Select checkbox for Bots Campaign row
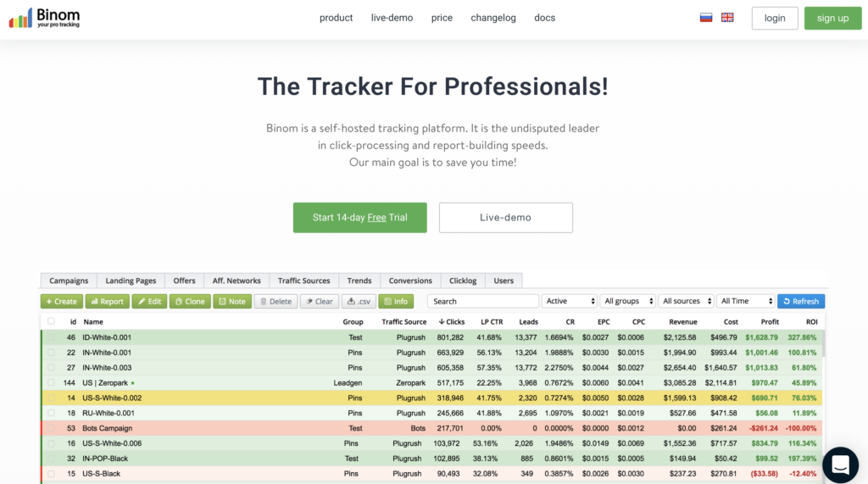868x484 pixels. (51, 428)
